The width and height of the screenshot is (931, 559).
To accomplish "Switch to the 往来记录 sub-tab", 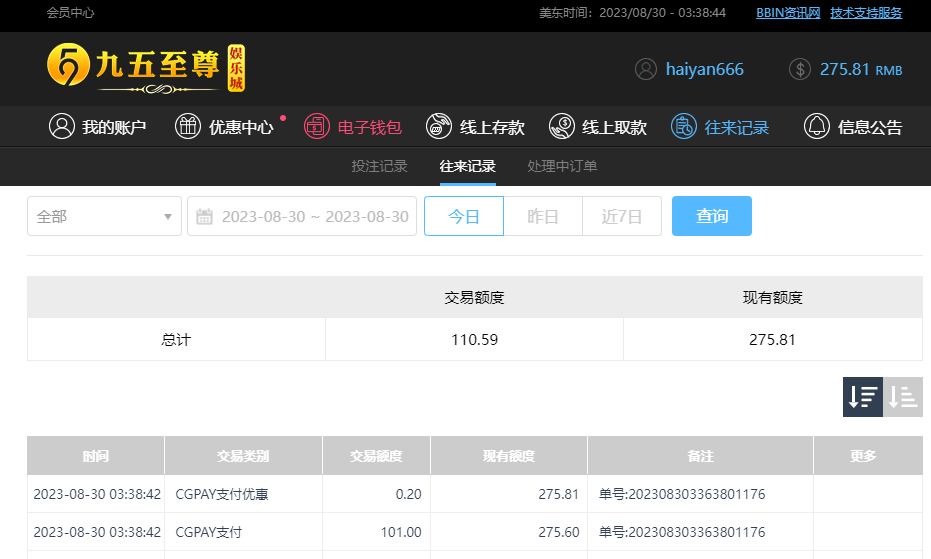I will click(x=467, y=166).
